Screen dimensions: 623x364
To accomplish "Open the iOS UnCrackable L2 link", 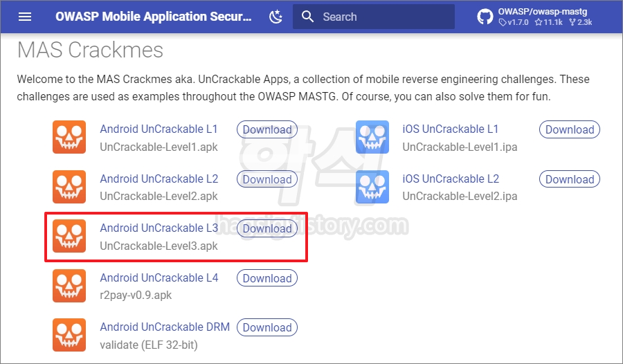I will [x=451, y=179].
